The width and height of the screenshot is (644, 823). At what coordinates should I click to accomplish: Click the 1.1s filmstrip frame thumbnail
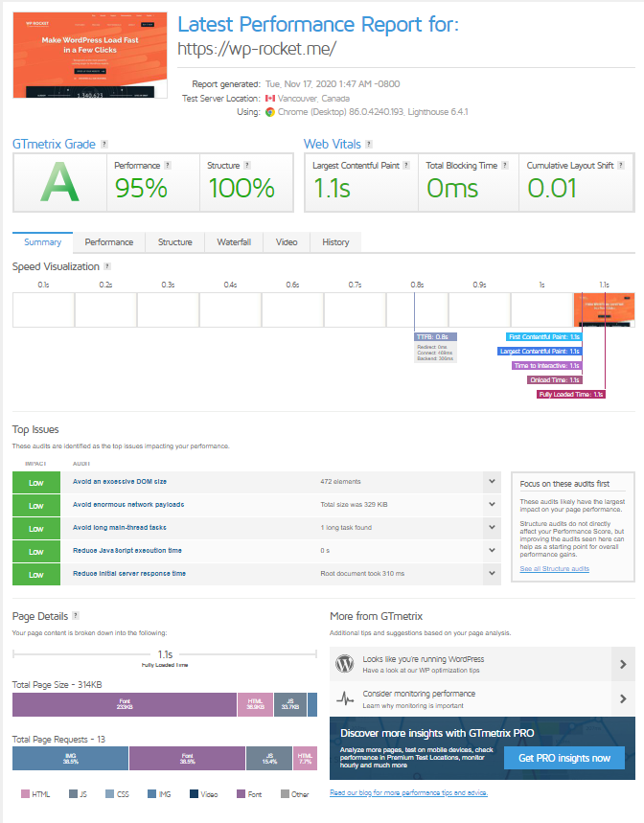[604, 310]
